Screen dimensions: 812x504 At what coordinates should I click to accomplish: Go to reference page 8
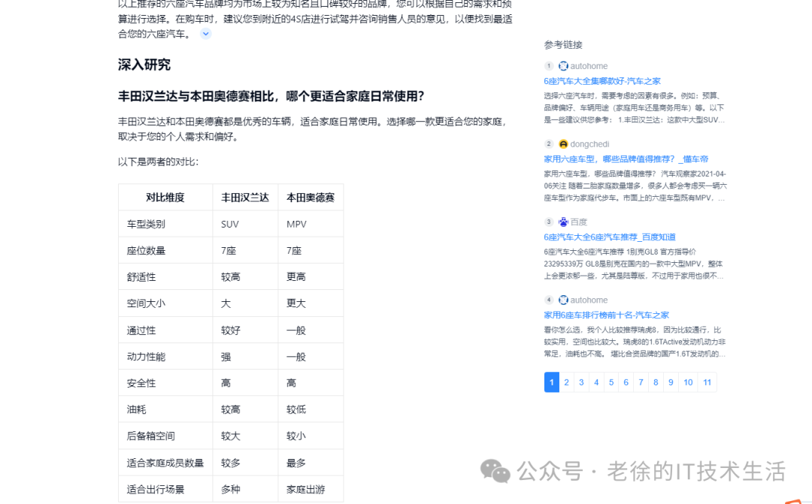coord(656,382)
